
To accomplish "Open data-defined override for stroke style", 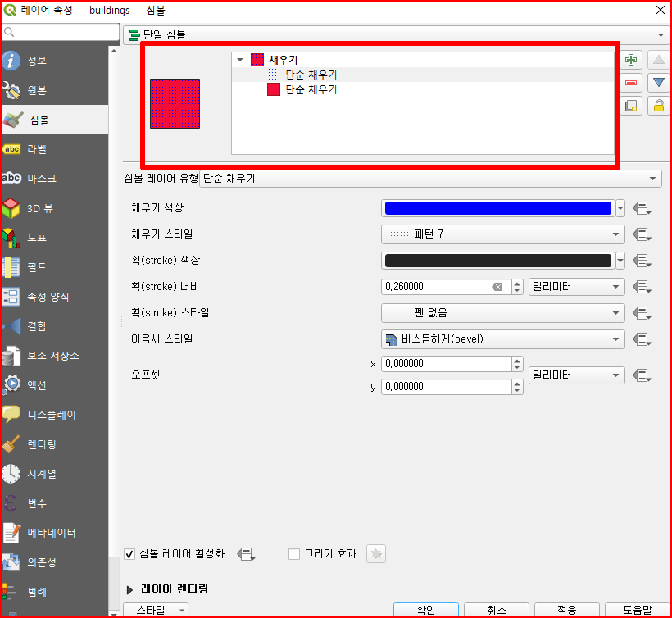I will (642, 313).
